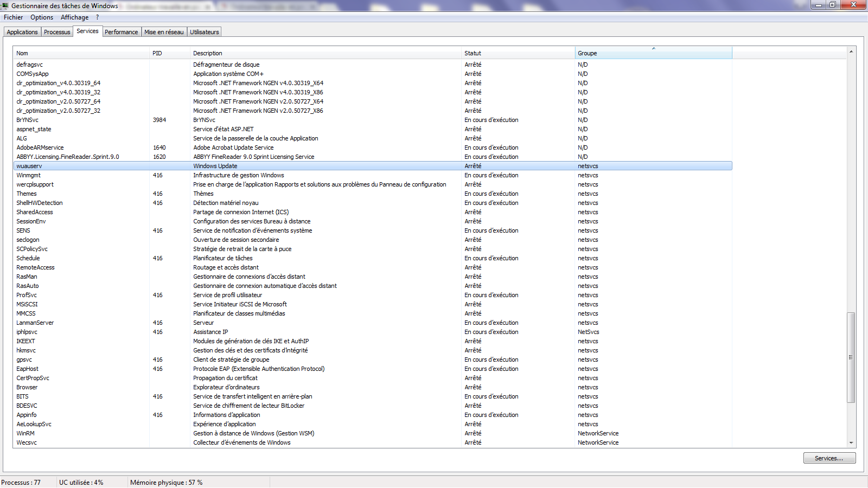The image size is (868, 488).
Task: Select the SessionEnv service
Action: (373, 221)
